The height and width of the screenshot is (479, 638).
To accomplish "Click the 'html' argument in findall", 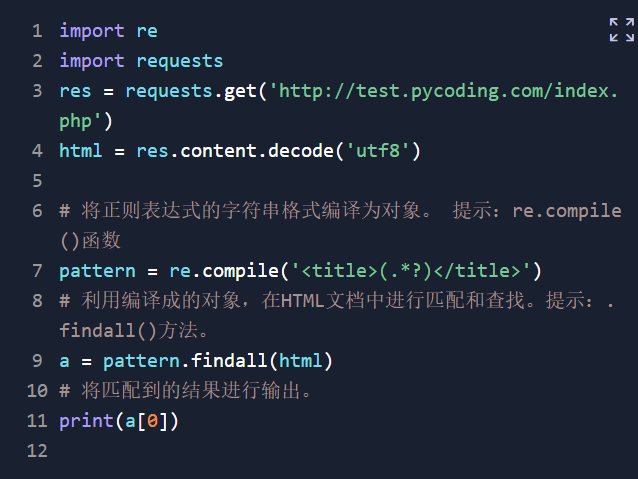I will click(x=300, y=361).
